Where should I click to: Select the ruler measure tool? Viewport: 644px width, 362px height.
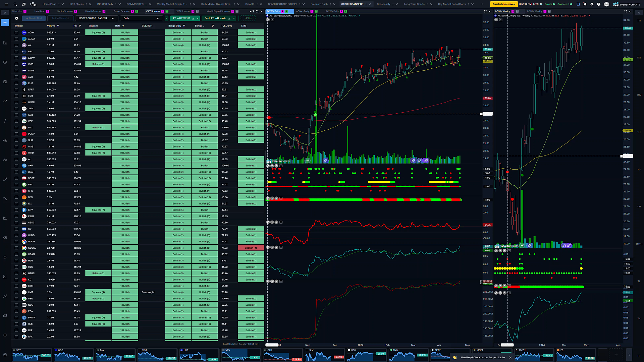(5, 199)
